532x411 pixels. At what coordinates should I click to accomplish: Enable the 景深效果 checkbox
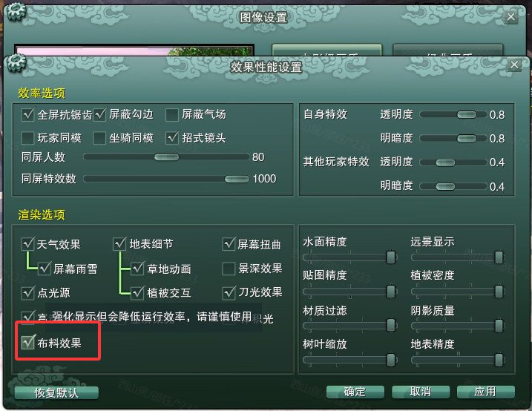(229, 269)
